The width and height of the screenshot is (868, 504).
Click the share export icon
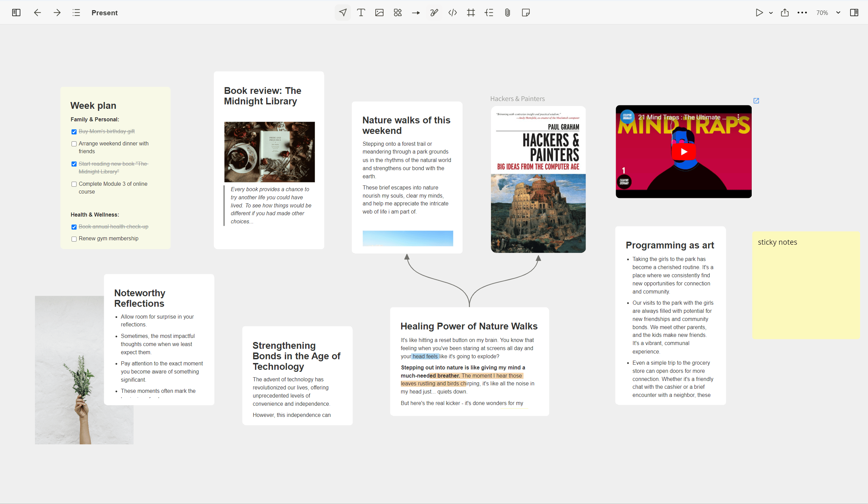785,13
